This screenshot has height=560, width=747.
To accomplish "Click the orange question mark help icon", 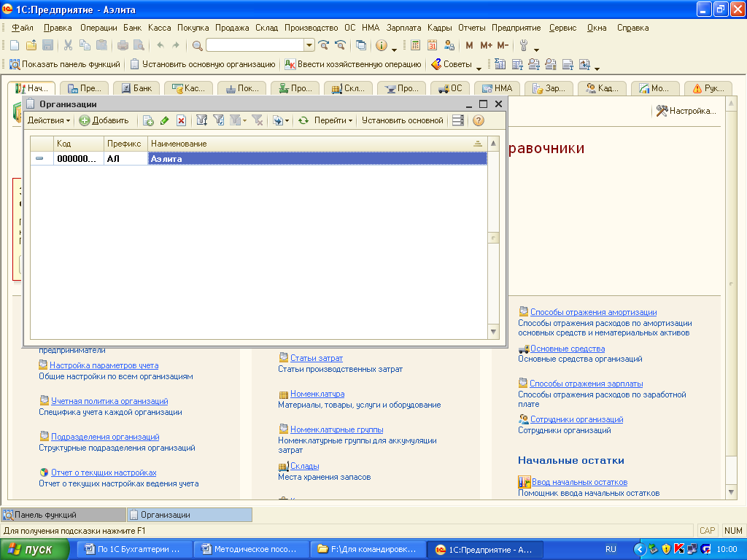I will coord(479,120).
